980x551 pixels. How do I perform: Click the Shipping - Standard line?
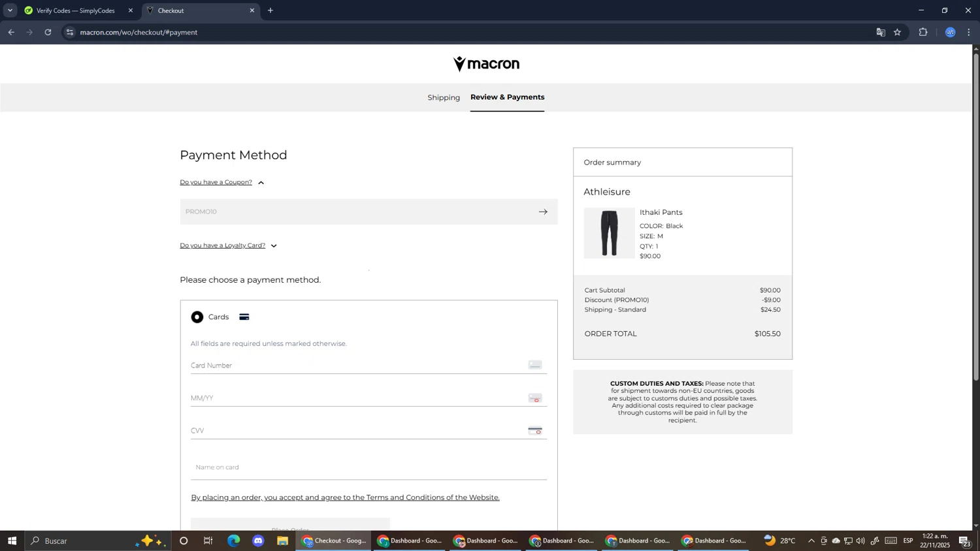(682, 309)
